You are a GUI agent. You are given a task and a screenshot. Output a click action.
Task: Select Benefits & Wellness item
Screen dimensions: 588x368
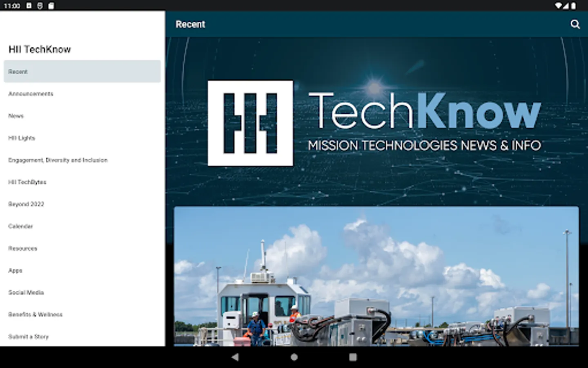[82, 314]
